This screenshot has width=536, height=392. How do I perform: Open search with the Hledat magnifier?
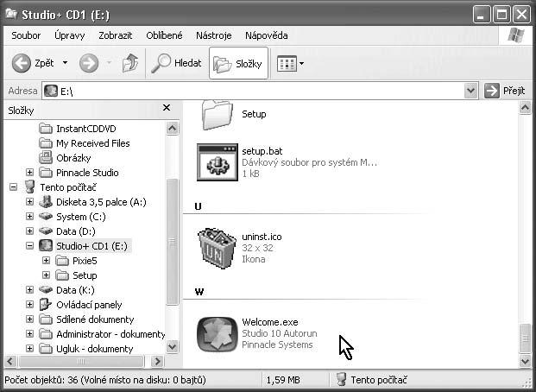click(x=161, y=63)
